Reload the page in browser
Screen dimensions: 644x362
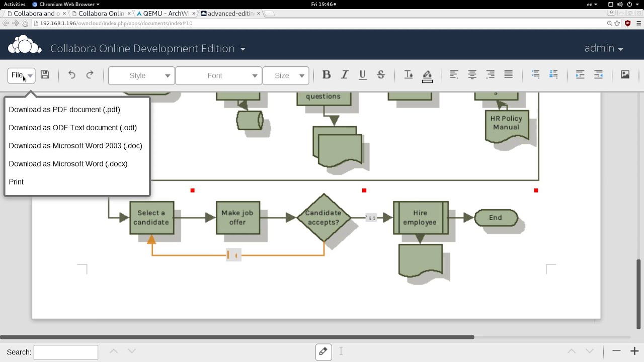[25, 23]
